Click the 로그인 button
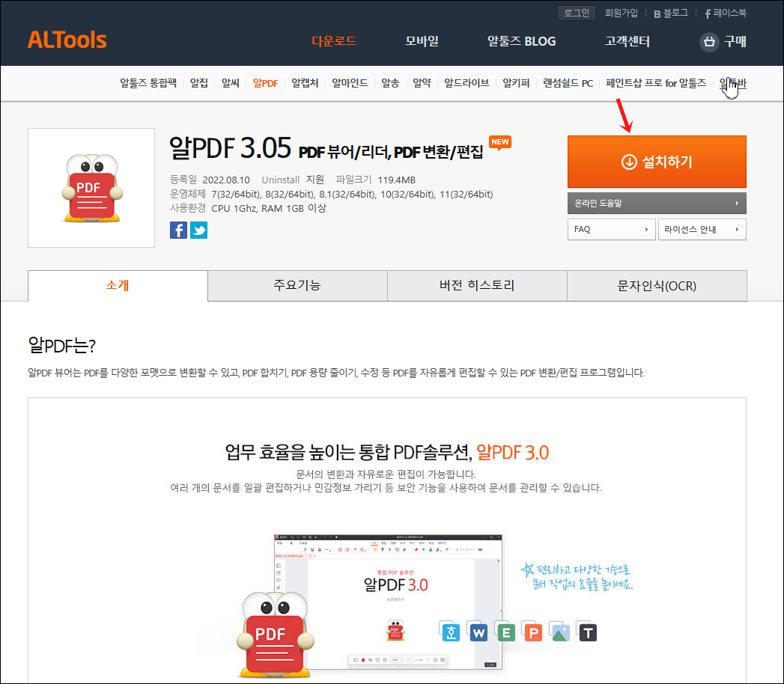The image size is (784, 684). pyautogui.click(x=577, y=13)
